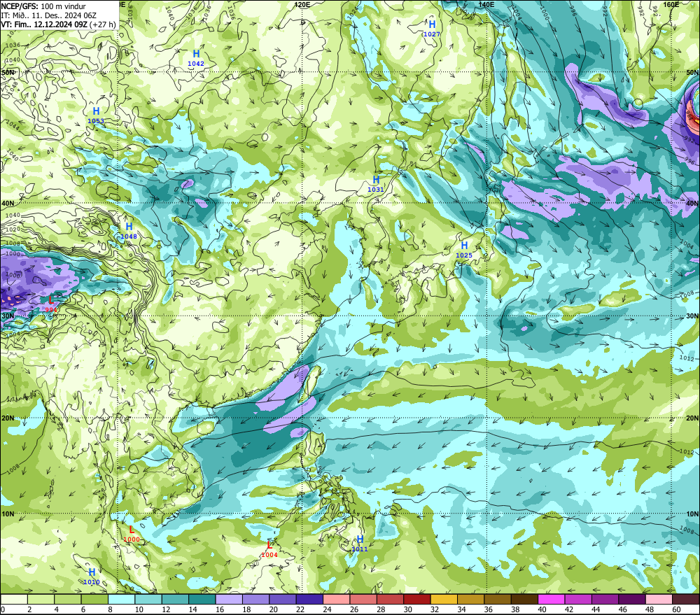Select the bright magenta 40-42 legend swatch
The width and height of the screenshot is (700, 615).
pyautogui.click(x=552, y=599)
